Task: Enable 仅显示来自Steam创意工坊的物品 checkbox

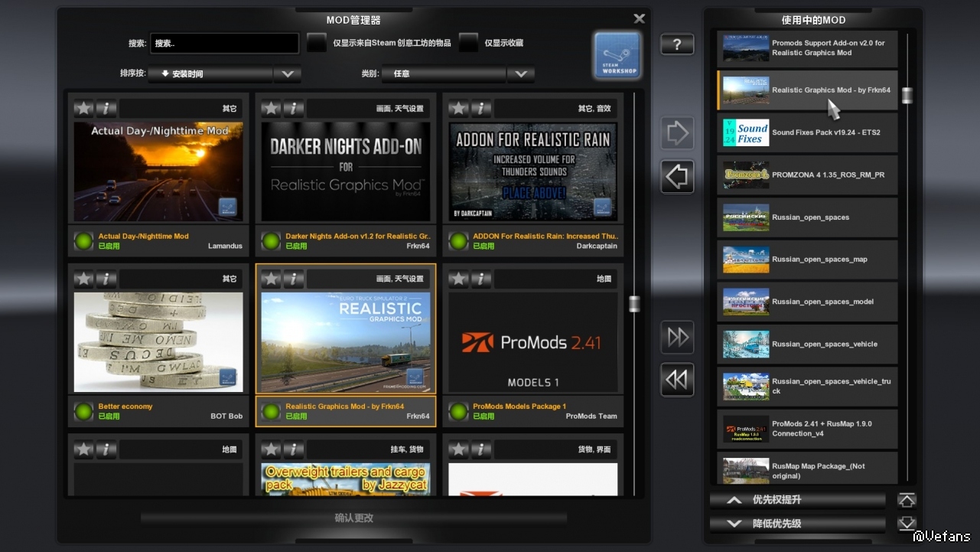Action: coord(317,43)
